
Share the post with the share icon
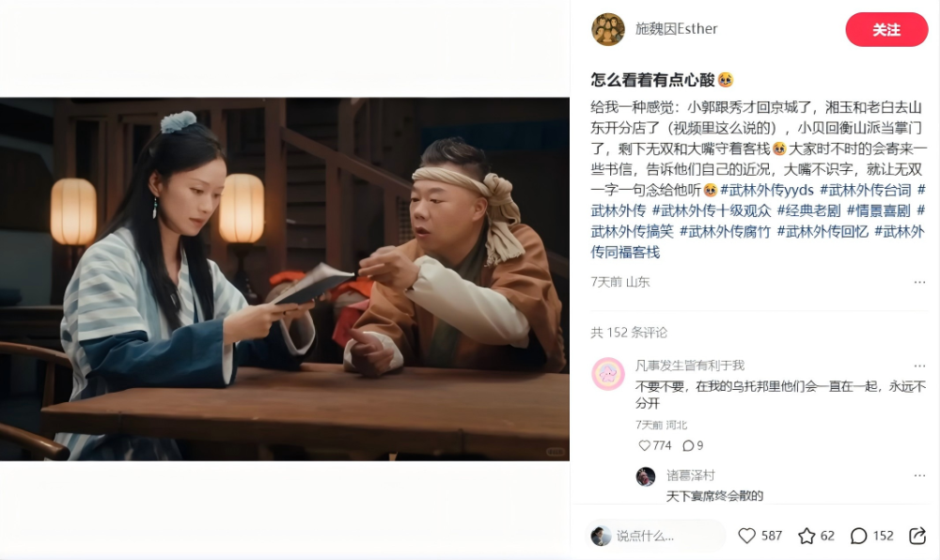[917, 536]
